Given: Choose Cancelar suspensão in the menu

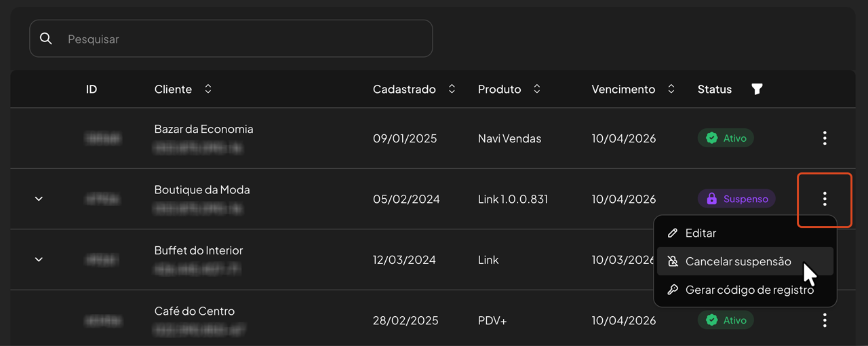Looking at the screenshot, I should point(738,261).
